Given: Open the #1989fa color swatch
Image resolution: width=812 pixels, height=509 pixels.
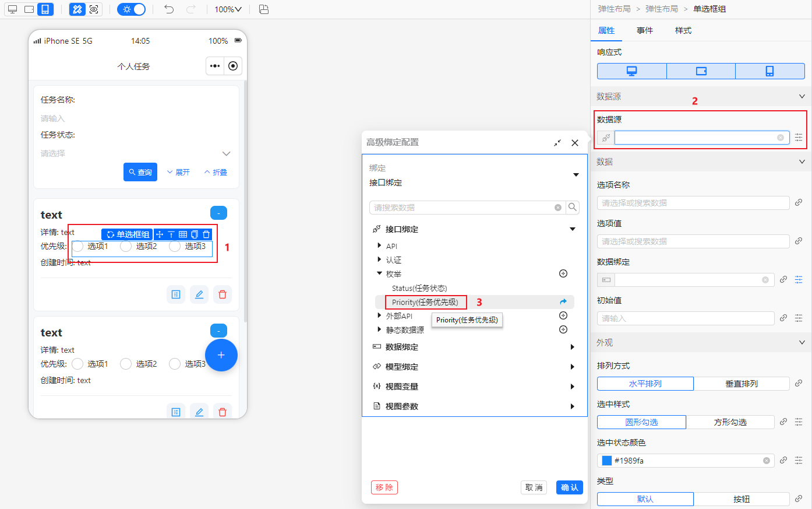Looking at the screenshot, I should tap(606, 460).
